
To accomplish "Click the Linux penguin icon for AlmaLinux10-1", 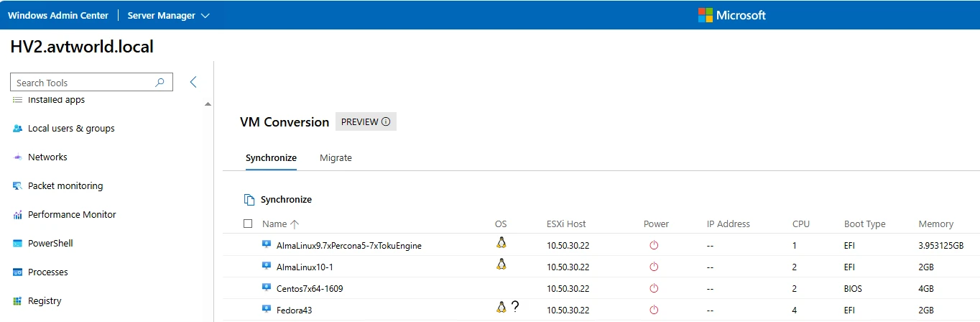I will (x=501, y=264).
